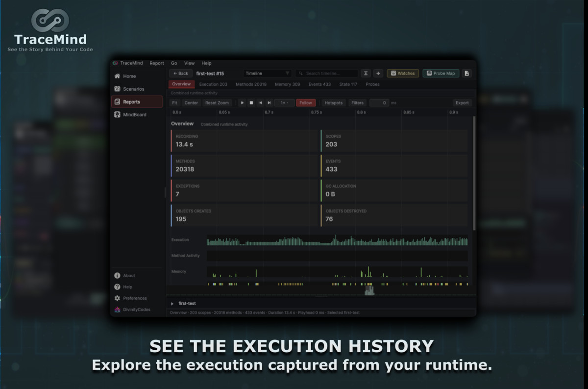Click the Memory activity track
This screenshot has height=389, width=588.
pos(337,272)
